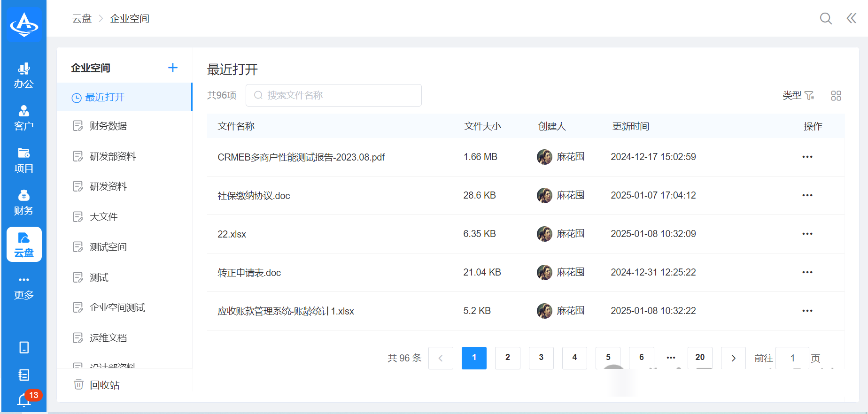
Task: Go to the 项目 module
Action: (23, 160)
